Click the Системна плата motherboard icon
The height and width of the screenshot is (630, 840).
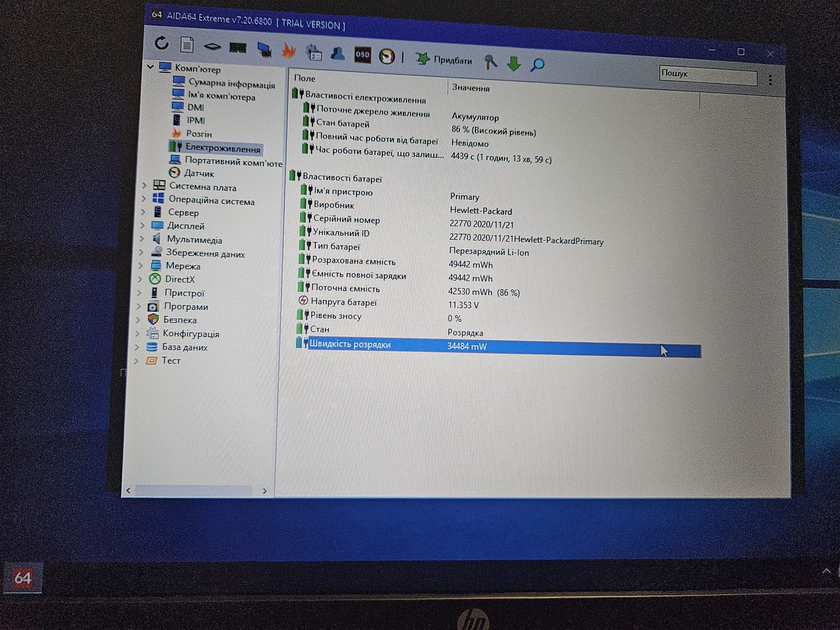tap(159, 185)
